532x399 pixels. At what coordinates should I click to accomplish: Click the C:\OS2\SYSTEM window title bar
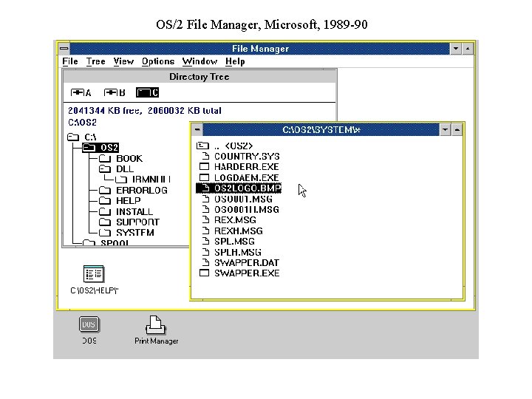321,129
